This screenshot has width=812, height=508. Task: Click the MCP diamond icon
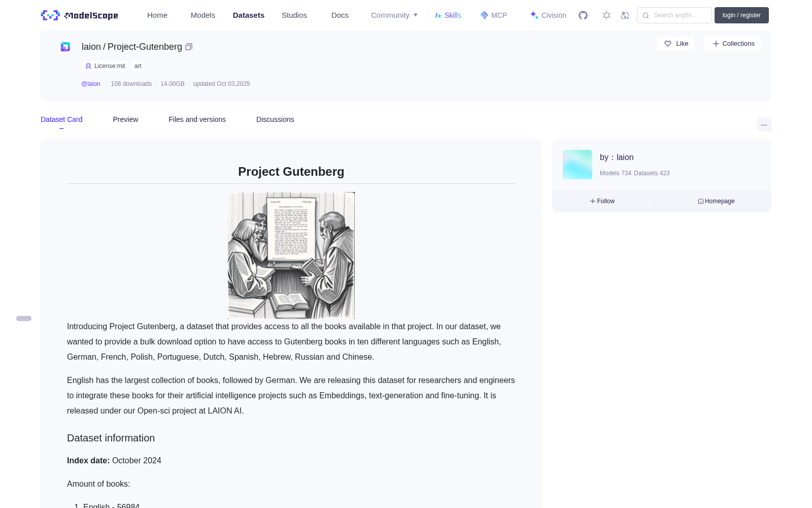coord(484,15)
